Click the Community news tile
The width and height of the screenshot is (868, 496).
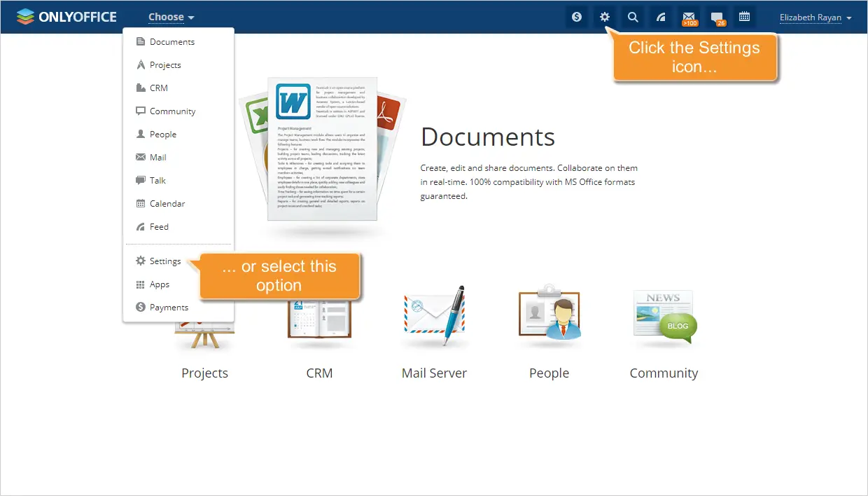(x=663, y=315)
